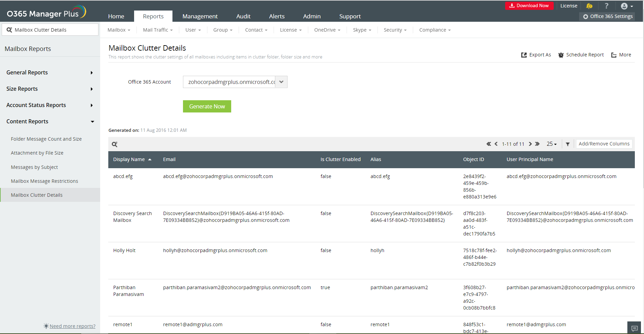Click the O365 Manager Plus logo
The image size is (644, 334).
click(47, 12)
